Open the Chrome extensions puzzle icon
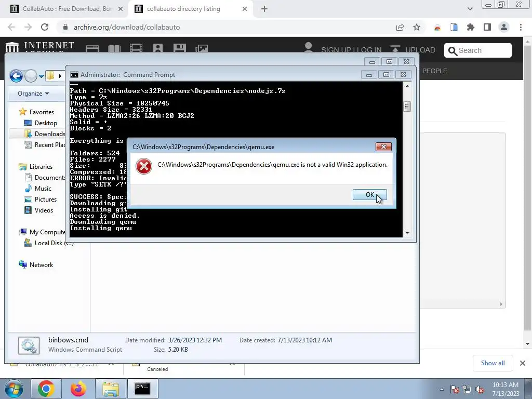The height and width of the screenshot is (399, 532). 471,27
